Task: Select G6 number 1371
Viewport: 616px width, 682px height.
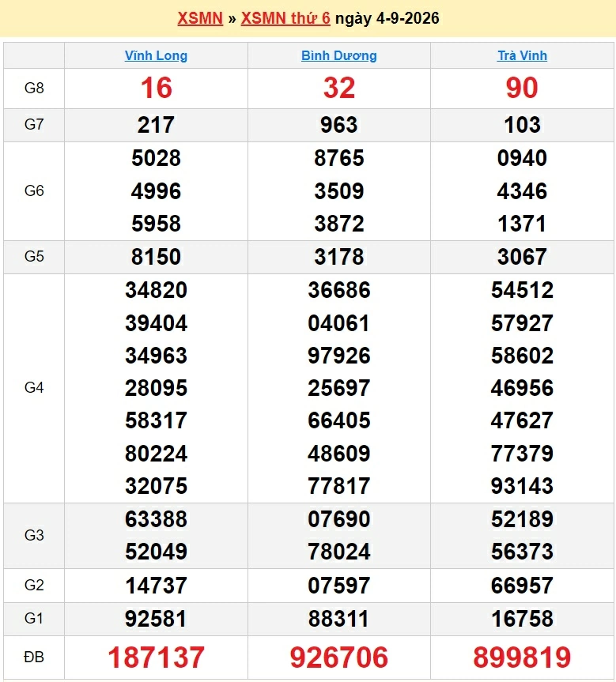Action: (x=522, y=224)
